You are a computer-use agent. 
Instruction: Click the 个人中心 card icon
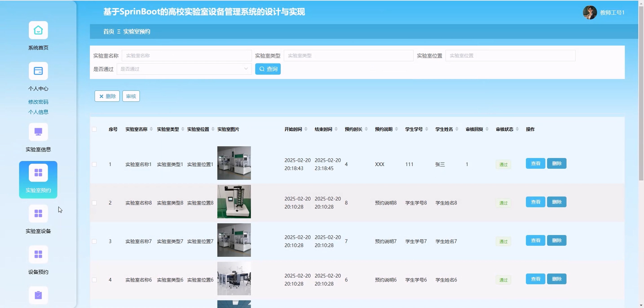(x=38, y=71)
